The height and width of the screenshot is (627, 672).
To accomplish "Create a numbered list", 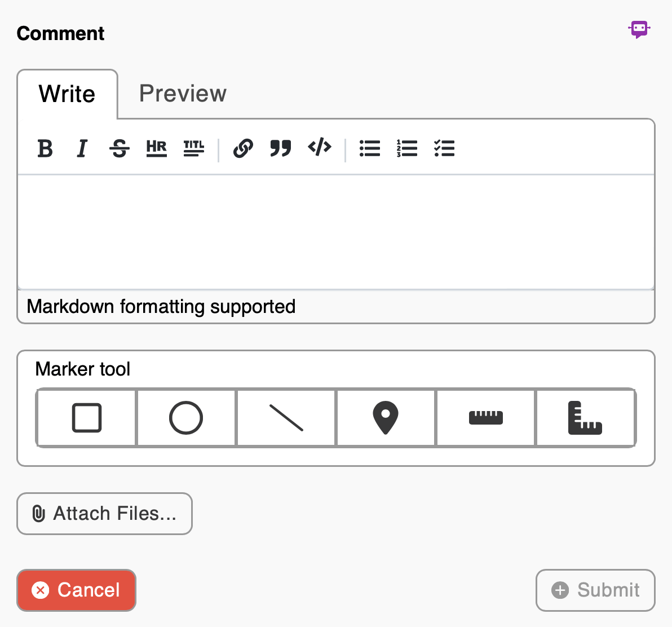I will point(407,148).
